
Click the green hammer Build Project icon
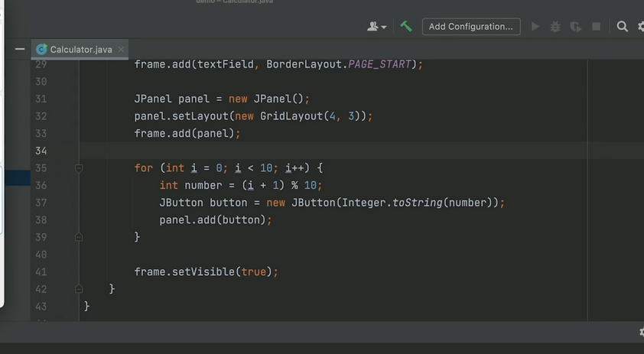(x=406, y=27)
